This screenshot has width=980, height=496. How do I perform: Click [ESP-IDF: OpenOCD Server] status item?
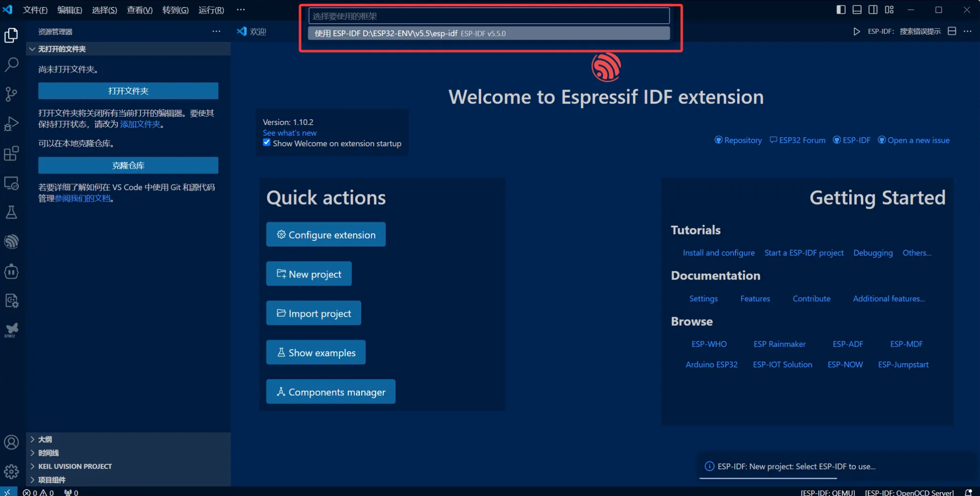tap(909, 492)
